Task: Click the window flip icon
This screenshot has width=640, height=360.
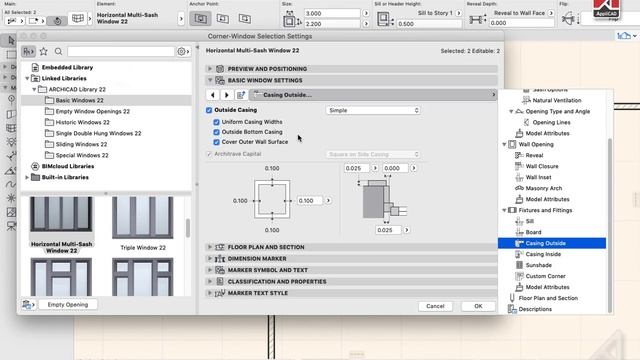Action: click(569, 19)
